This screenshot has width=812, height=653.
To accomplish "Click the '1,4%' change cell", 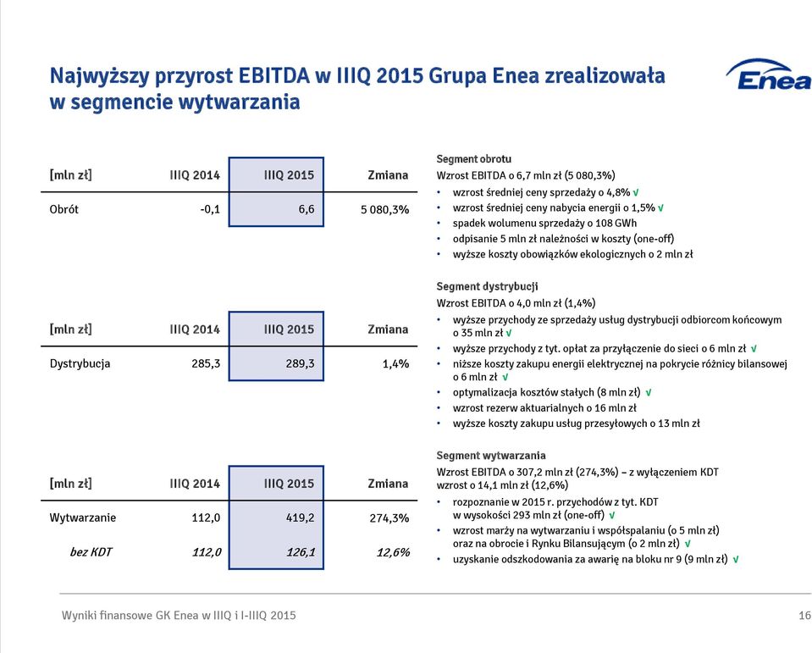I will pyautogui.click(x=395, y=364).
